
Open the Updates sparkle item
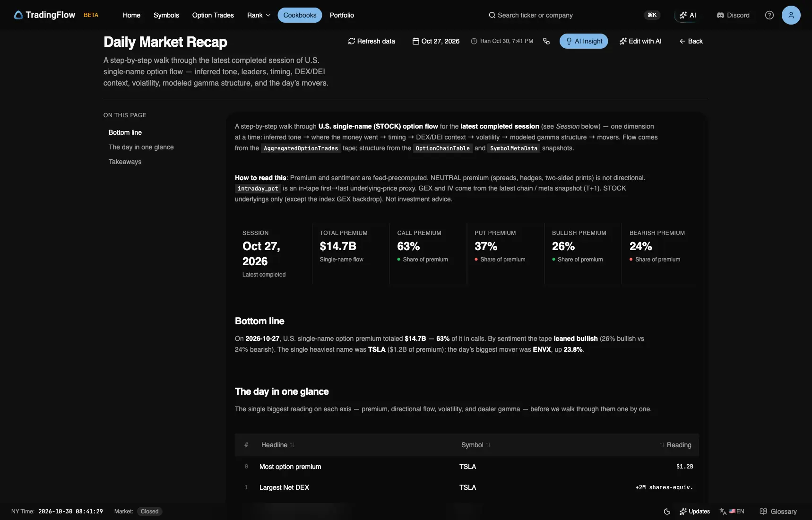tap(694, 511)
